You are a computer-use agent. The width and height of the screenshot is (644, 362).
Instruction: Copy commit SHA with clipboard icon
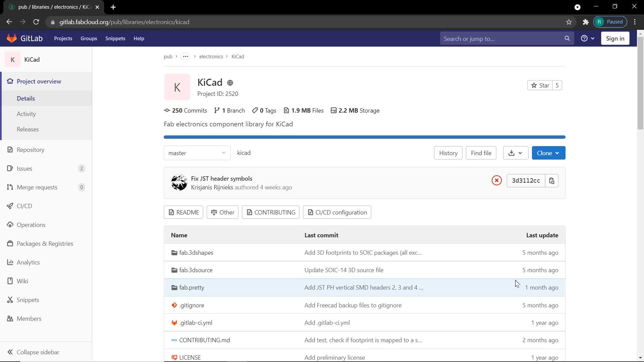click(552, 181)
